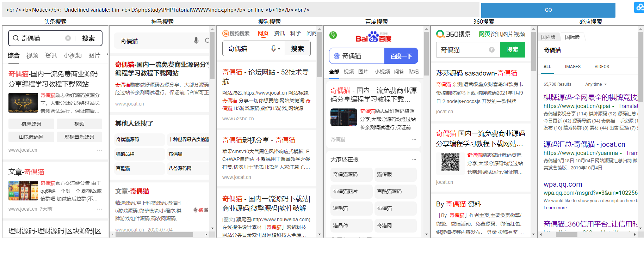644x265 pixels.
Task: Click the microphone icon in the 神马搜索 box
Action: click(x=196, y=41)
